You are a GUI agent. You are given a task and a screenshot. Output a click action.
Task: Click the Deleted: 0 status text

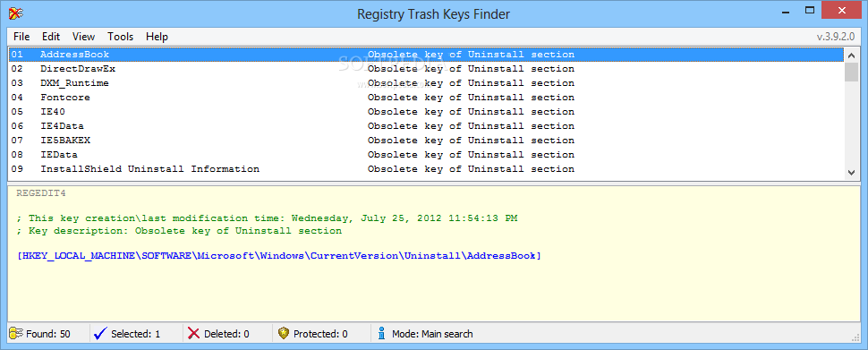(x=226, y=334)
